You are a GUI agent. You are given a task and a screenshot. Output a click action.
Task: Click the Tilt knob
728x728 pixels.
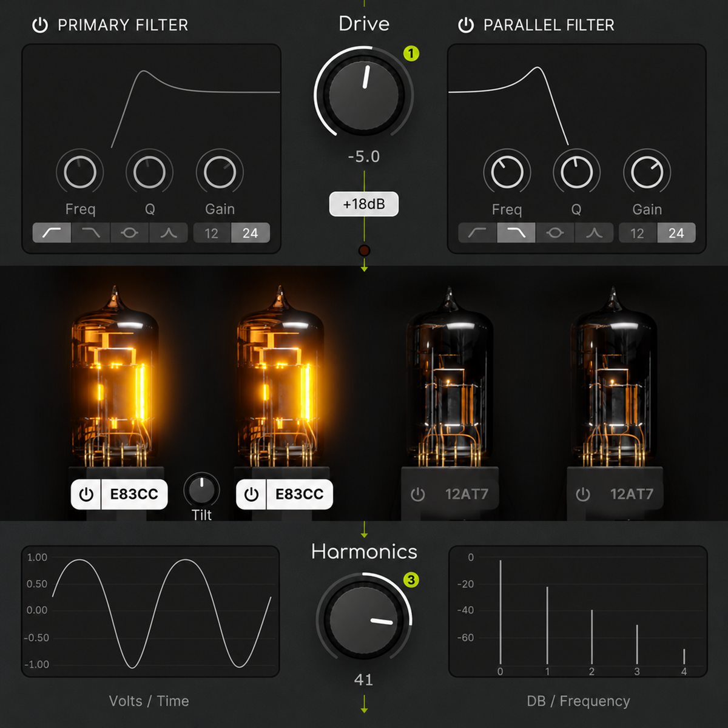pyautogui.click(x=201, y=490)
